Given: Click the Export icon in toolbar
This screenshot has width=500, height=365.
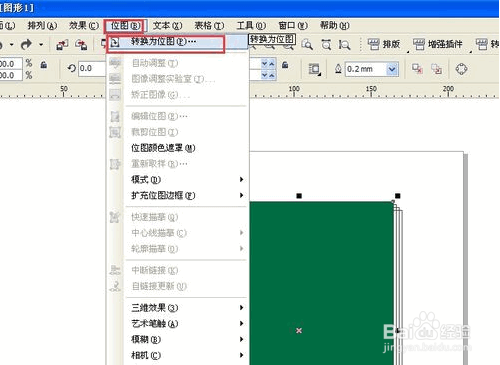Looking at the screenshot, I should coord(81,44).
